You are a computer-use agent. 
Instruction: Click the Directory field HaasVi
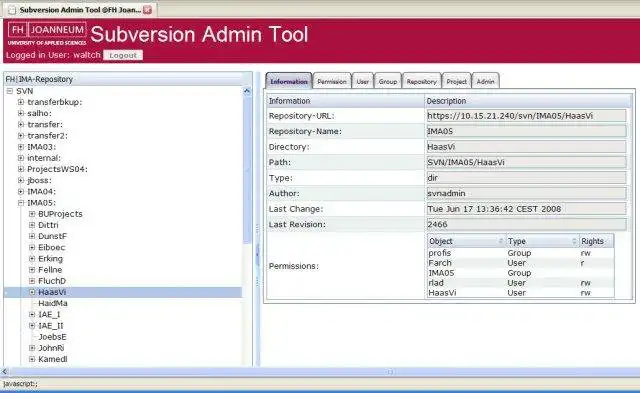point(526,147)
